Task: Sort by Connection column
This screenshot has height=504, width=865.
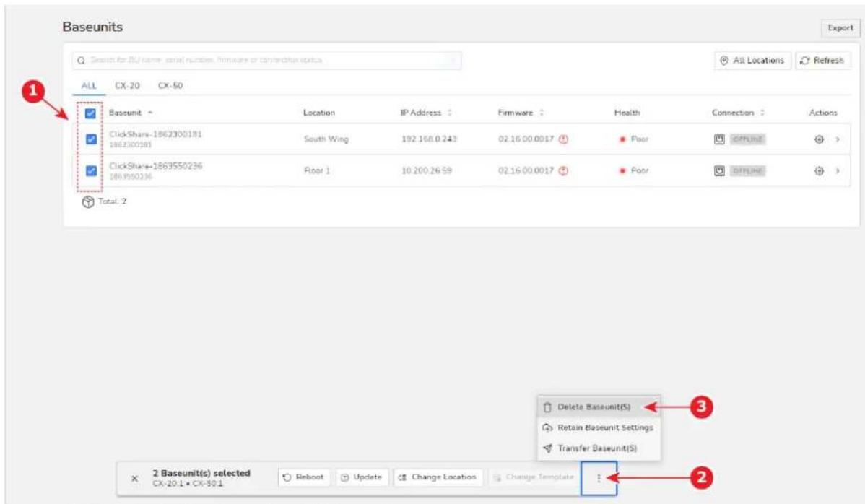Action: tap(762, 113)
